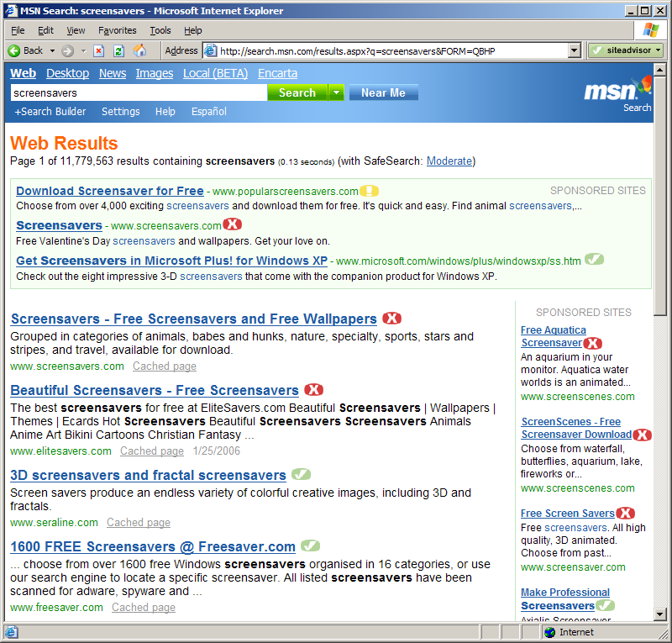The height and width of the screenshot is (643, 672).
Task: Click the yellow warning icon beside popularscreensavers.com
Action: point(369,191)
